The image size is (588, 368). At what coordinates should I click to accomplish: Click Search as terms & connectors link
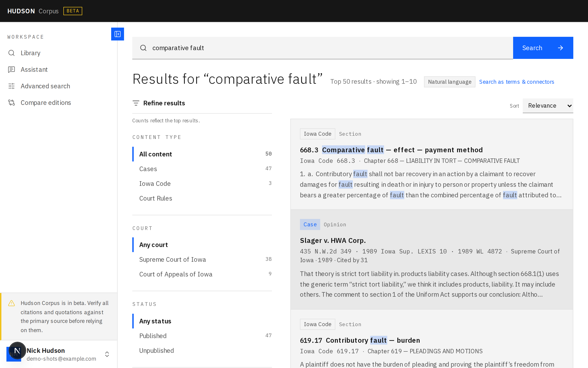click(x=517, y=82)
